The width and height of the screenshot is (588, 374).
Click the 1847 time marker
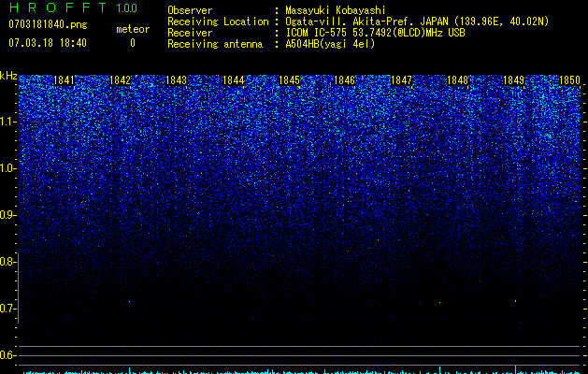coord(401,80)
